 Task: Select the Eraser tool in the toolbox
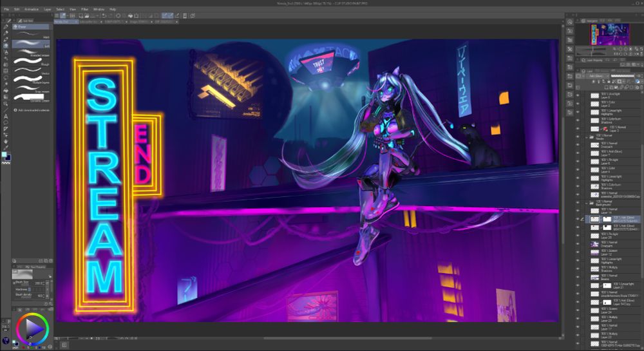(x=6, y=46)
